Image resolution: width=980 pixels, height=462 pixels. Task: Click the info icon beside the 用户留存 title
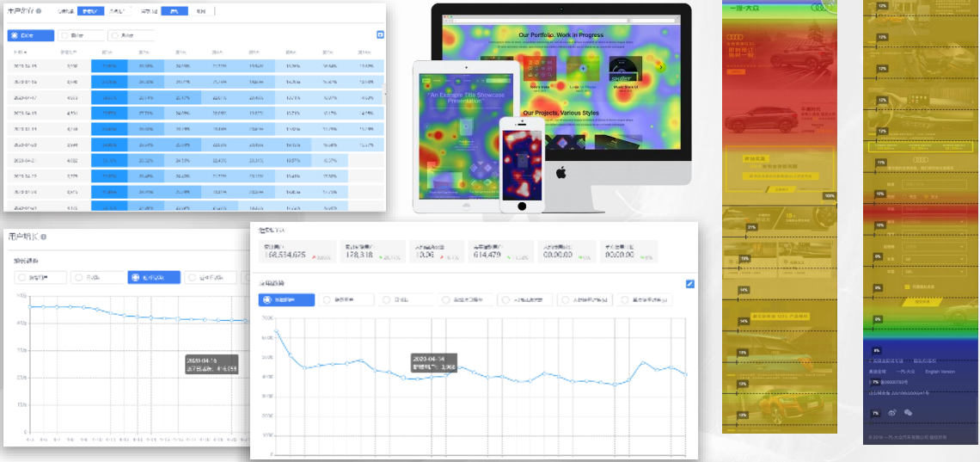click(x=39, y=11)
